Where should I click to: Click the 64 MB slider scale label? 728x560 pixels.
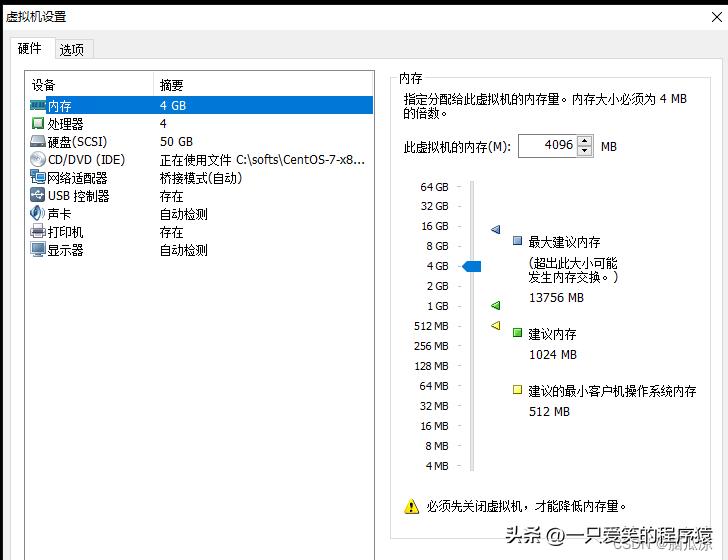click(434, 386)
